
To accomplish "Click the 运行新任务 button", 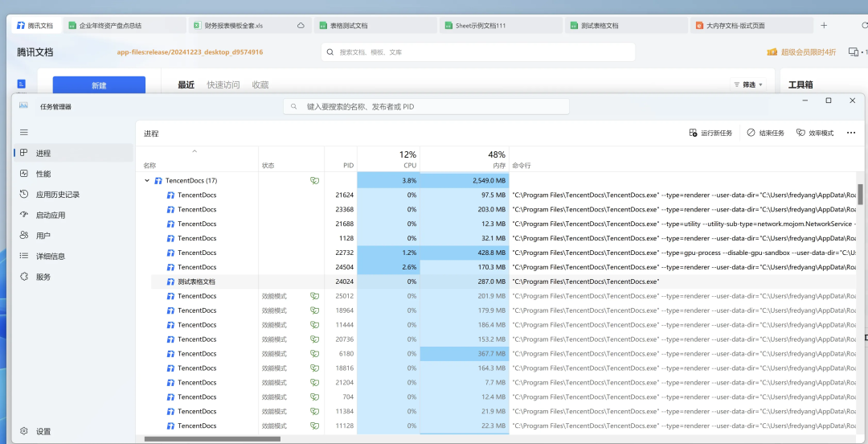I will [x=710, y=133].
